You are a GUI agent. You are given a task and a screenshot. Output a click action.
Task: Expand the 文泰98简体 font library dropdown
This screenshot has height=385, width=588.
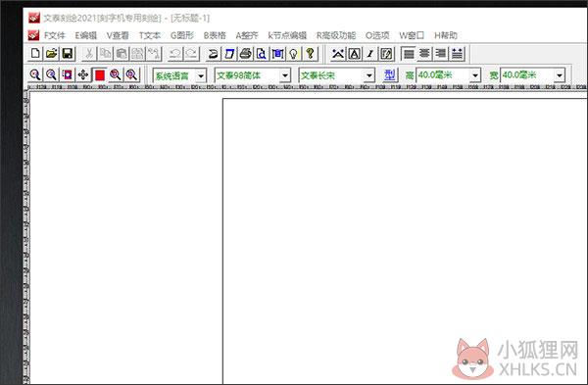tap(285, 75)
